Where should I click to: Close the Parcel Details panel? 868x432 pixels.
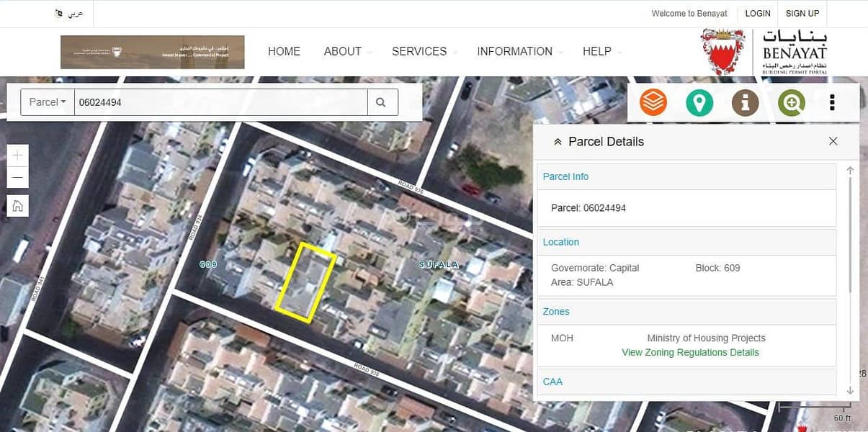[x=833, y=141]
